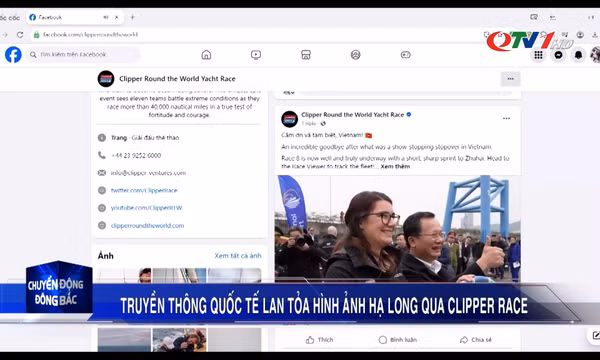Open the twitter.com/ClipperRace link
This screenshot has width=600, height=360.
[144, 190]
